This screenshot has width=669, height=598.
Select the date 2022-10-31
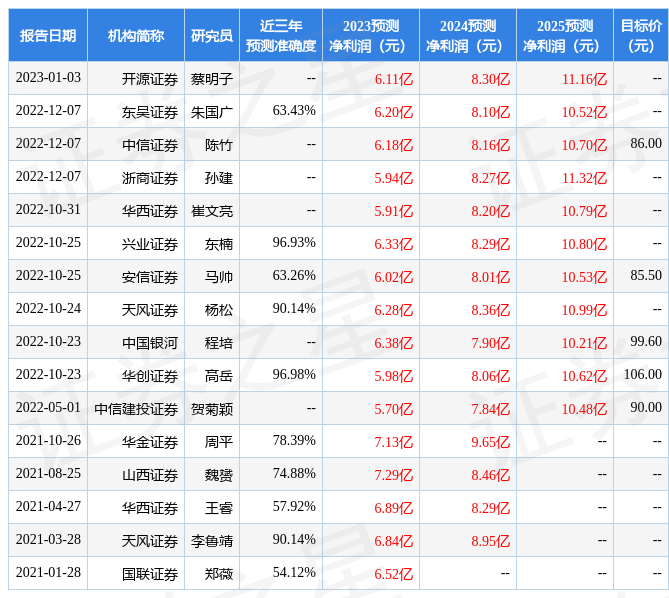(x=48, y=209)
